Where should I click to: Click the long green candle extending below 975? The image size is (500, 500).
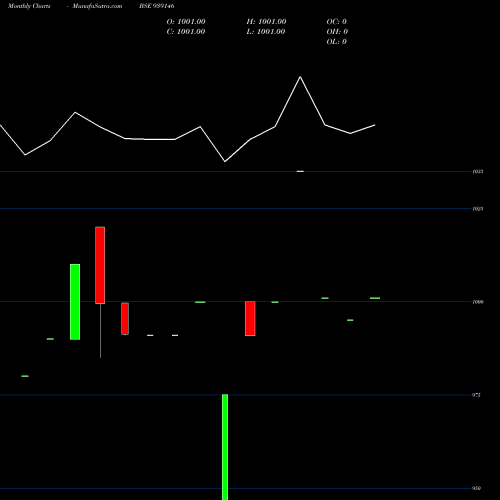tap(225, 447)
